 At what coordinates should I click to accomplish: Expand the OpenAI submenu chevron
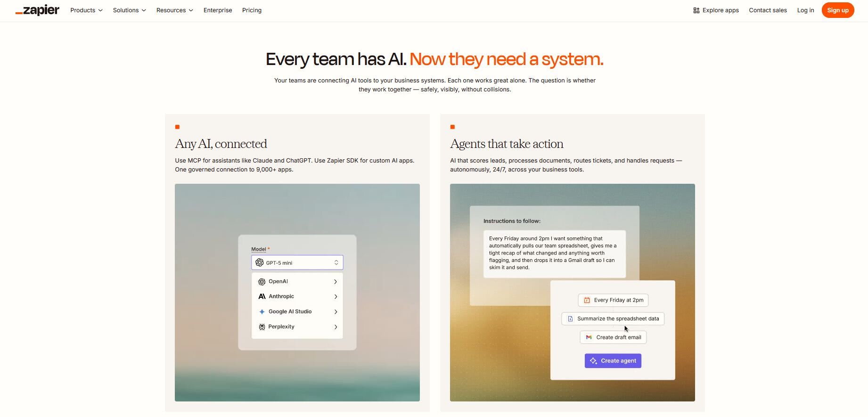(336, 282)
